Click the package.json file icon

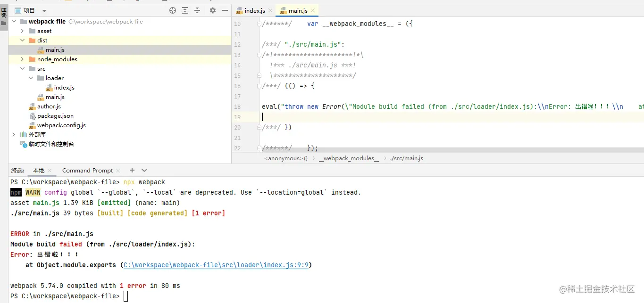point(32,116)
